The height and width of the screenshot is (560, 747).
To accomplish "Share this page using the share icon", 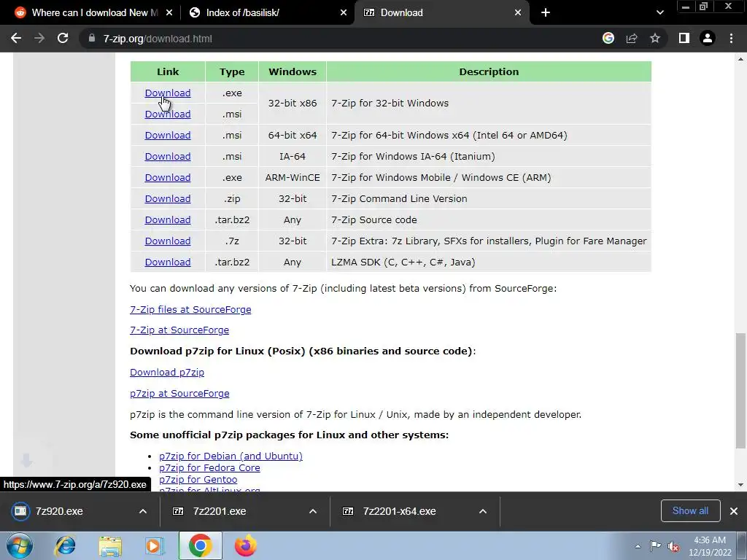I will point(632,39).
